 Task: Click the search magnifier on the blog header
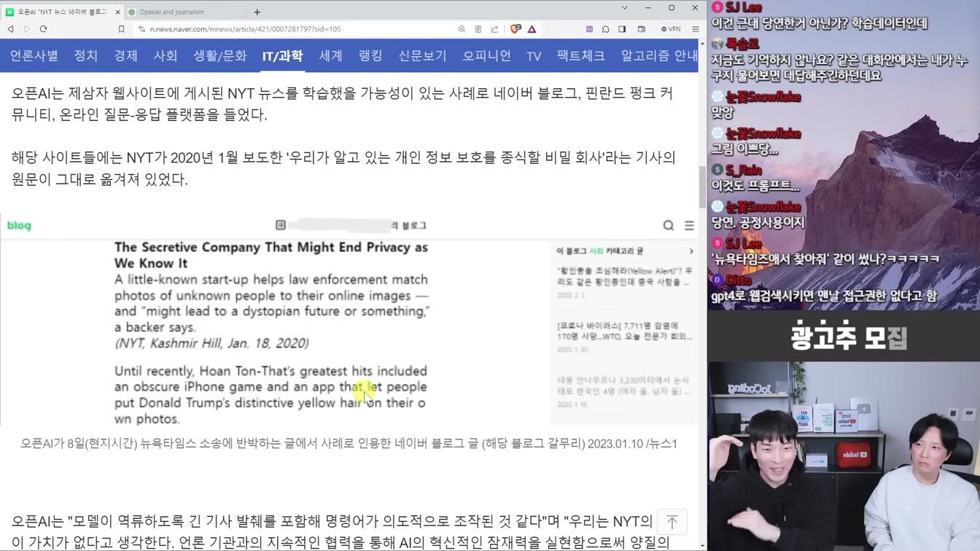[669, 225]
